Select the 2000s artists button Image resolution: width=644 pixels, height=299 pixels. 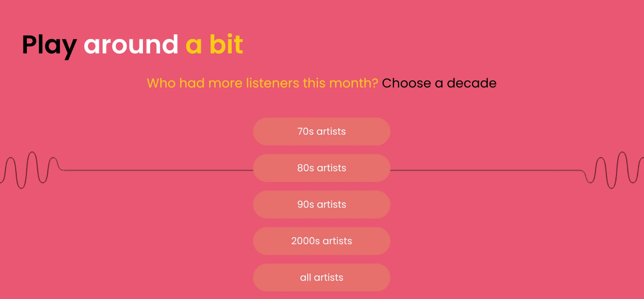(x=322, y=241)
